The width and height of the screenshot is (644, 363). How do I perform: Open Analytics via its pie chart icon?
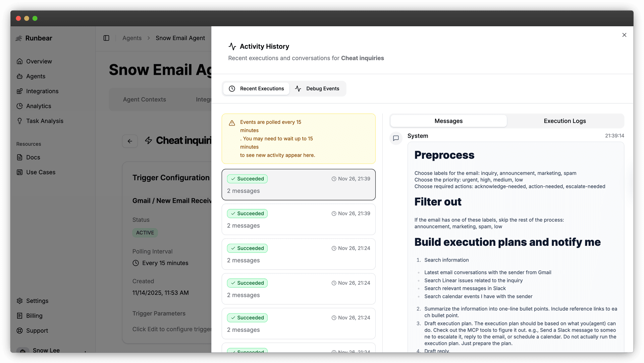(20, 106)
